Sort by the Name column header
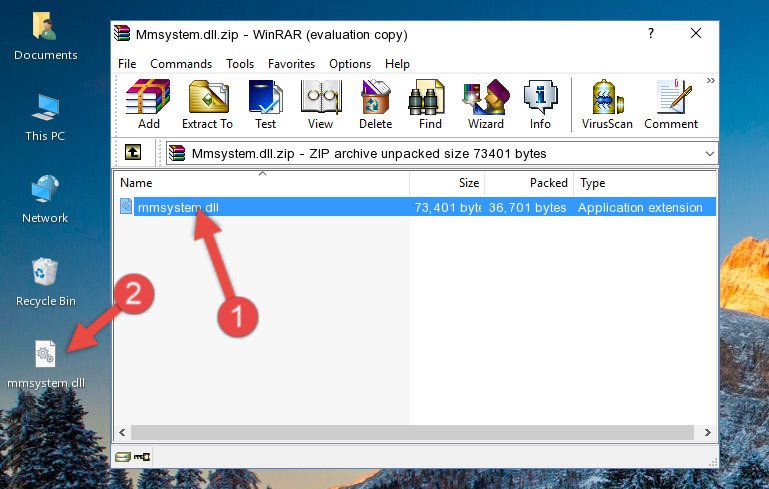This screenshot has height=489, width=769. [262, 183]
